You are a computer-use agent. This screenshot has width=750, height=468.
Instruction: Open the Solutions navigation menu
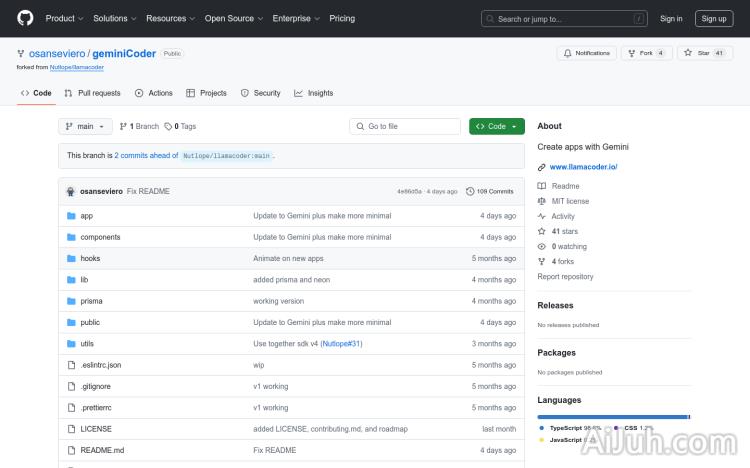coord(114,18)
